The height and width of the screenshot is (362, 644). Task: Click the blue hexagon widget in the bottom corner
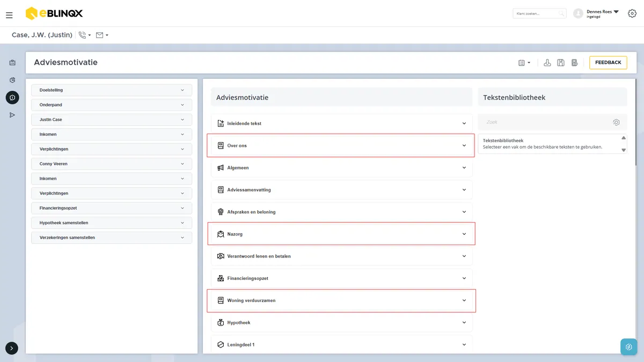click(x=629, y=347)
